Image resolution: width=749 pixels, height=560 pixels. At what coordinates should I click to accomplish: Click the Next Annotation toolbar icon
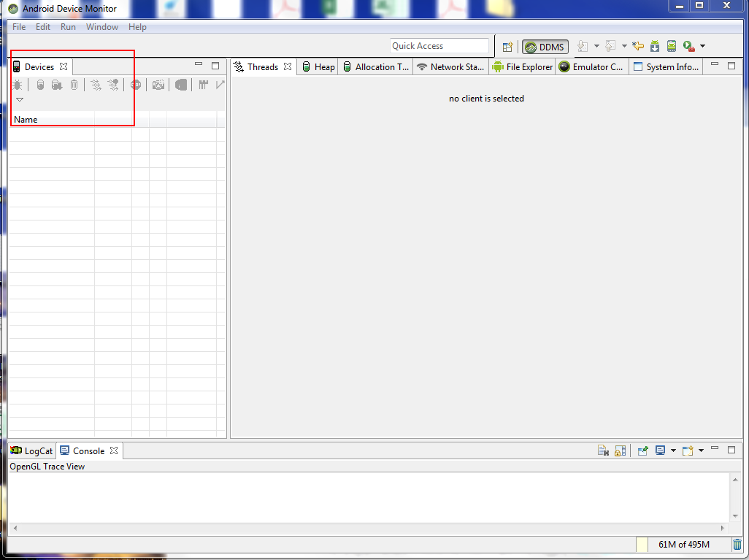click(x=583, y=46)
